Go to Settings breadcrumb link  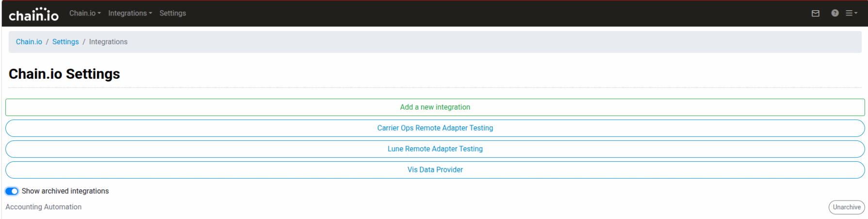coord(66,42)
